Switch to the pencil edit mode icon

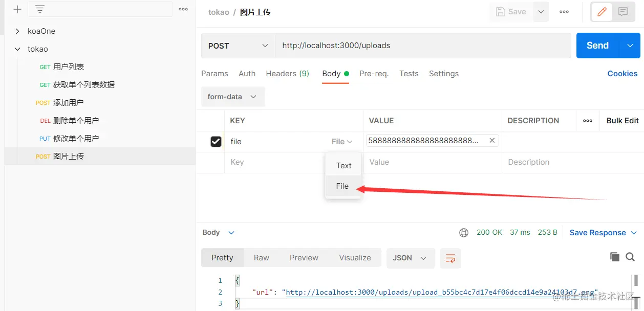pos(602,12)
